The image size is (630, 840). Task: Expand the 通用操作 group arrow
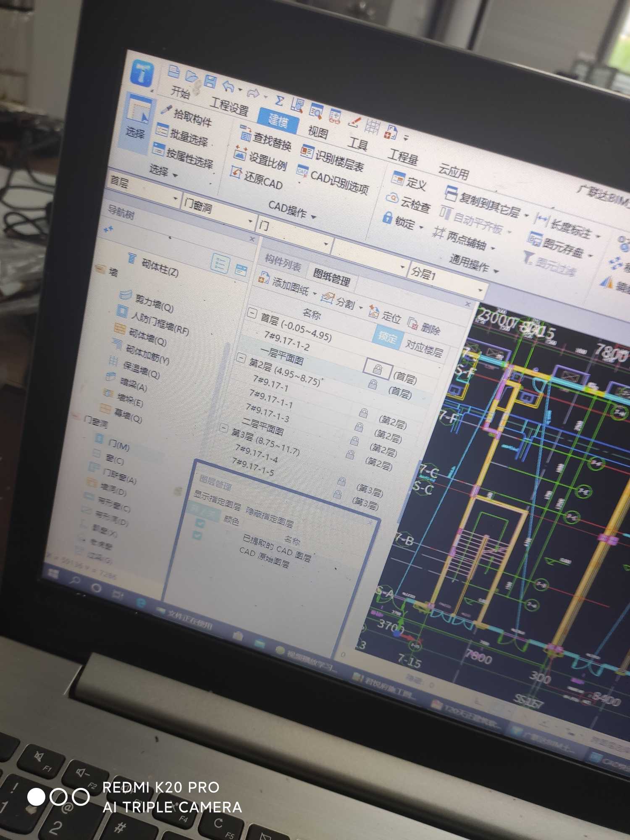(x=496, y=271)
